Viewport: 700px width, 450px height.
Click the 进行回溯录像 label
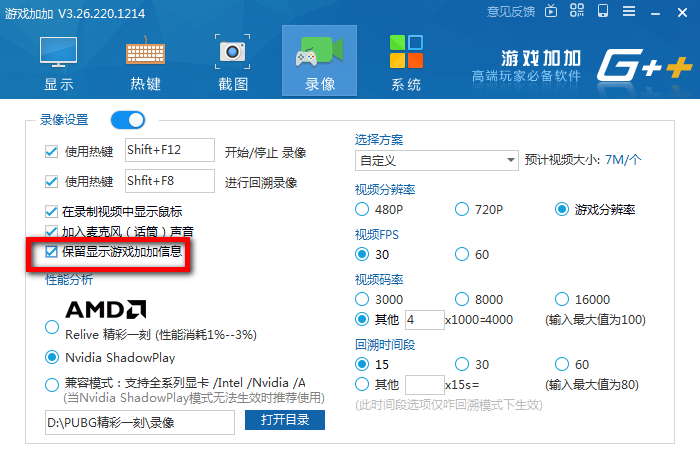[261, 183]
